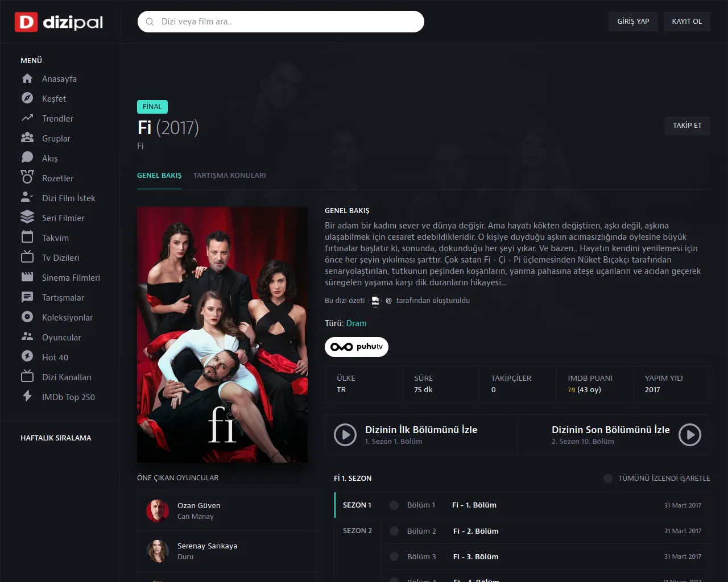Click the search input field

(281, 22)
